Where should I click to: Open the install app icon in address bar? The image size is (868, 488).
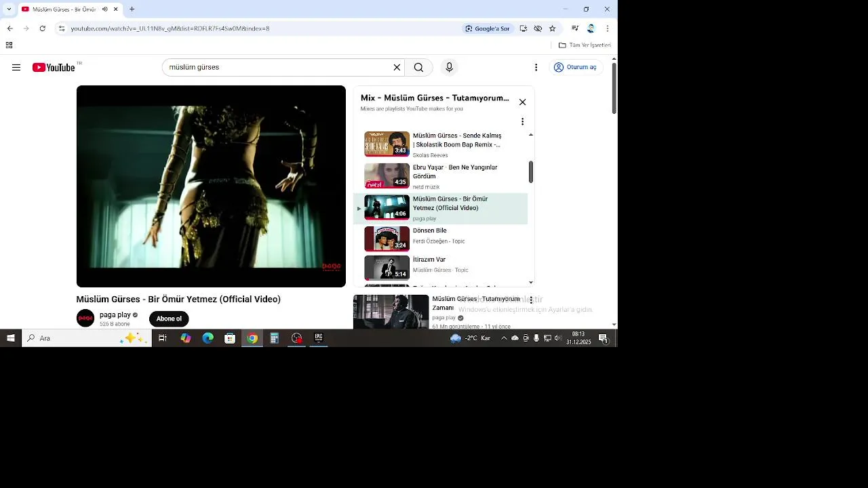click(523, 28)
